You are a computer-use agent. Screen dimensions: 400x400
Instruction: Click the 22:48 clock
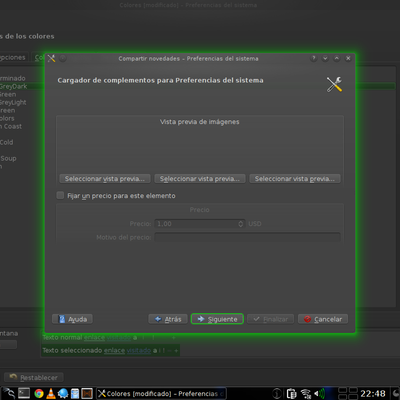tap(373, 394)
